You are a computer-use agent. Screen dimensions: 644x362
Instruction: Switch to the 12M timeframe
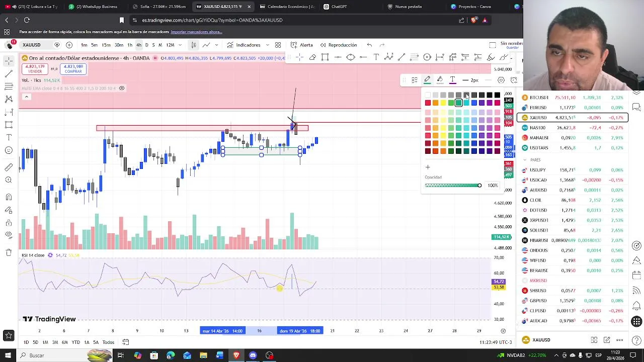click(171, 45)
